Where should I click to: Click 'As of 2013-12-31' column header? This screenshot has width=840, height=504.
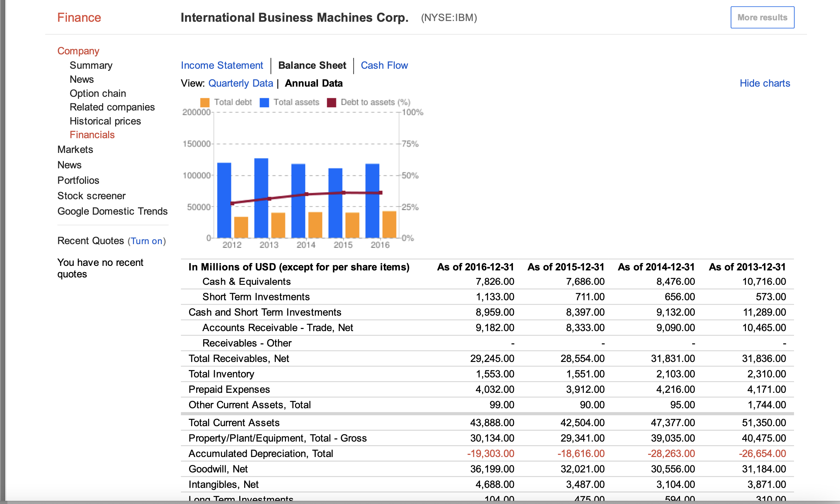point(747,267)
